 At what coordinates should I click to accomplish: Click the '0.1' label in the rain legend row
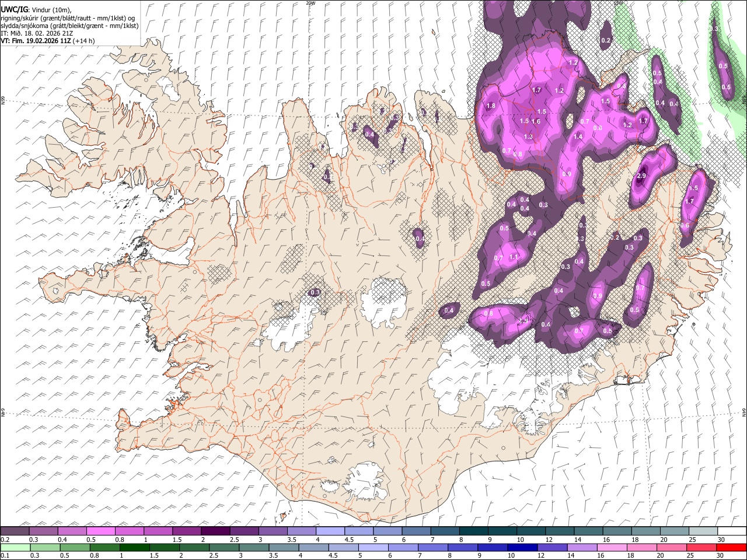[x=4, y=556]
